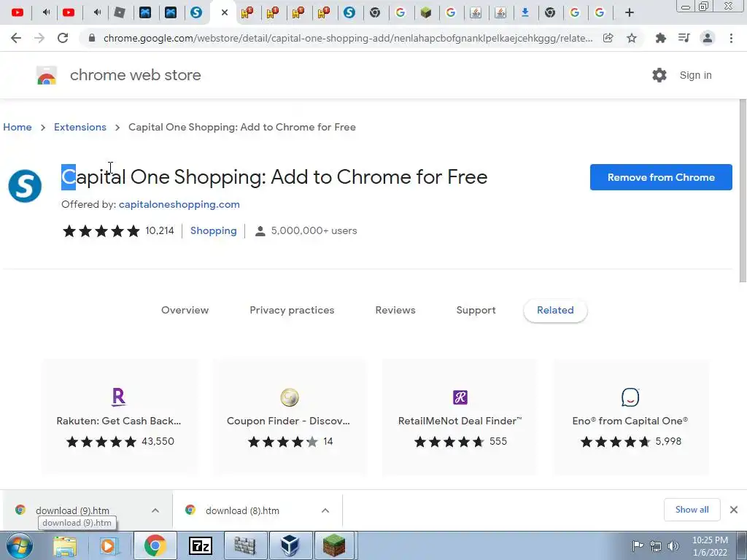This screenshot has height=560, width=747.
Task: Click the browser forward arrow
Action: [x=39, y=38]
